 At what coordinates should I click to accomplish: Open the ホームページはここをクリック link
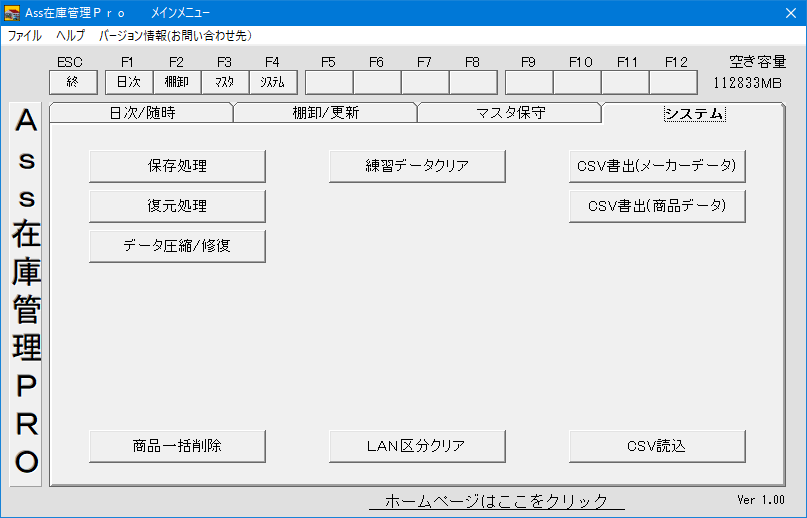pos(496,501)
